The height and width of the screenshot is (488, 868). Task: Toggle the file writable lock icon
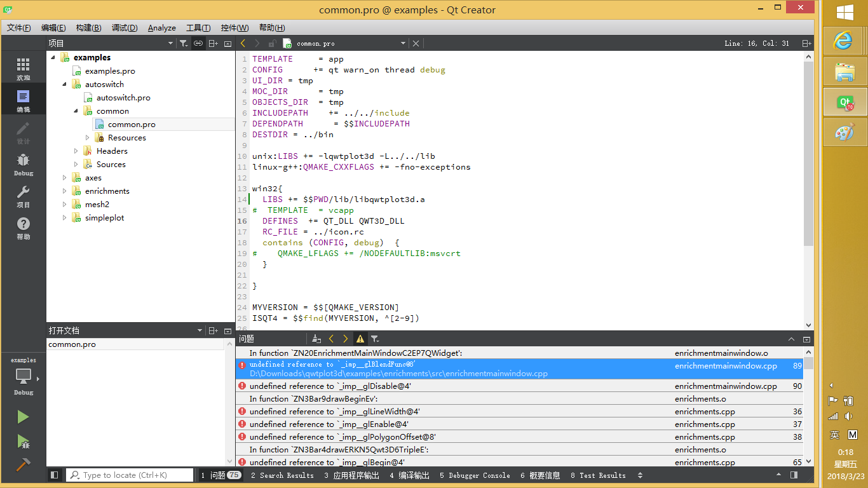coord(272,43)
